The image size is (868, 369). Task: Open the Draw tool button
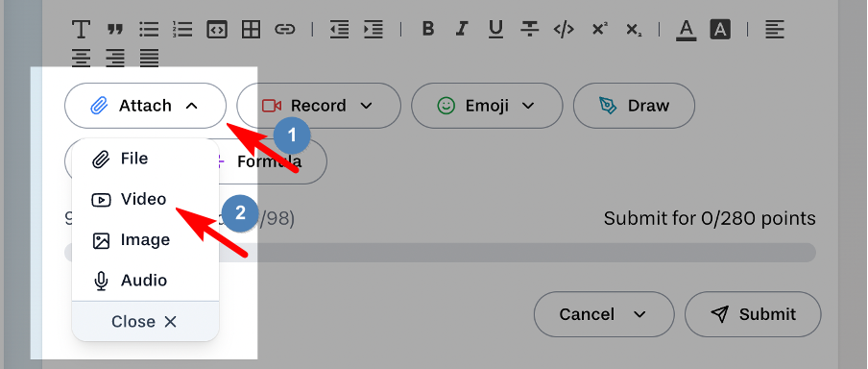tap(634, 106)
